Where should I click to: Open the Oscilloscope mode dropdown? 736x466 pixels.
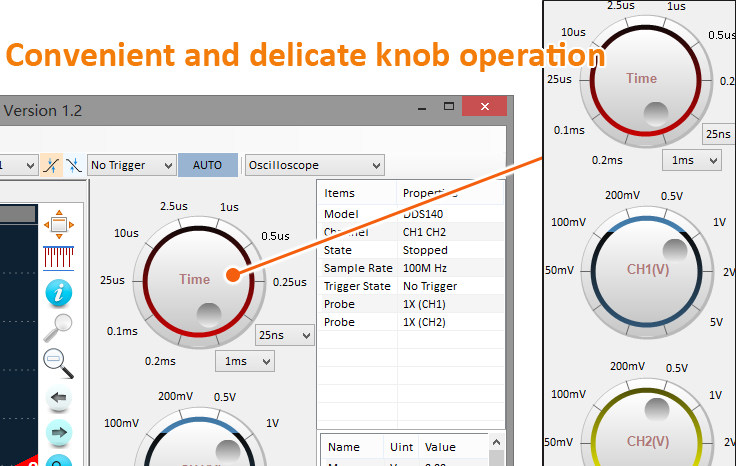(x=314, y=165)
